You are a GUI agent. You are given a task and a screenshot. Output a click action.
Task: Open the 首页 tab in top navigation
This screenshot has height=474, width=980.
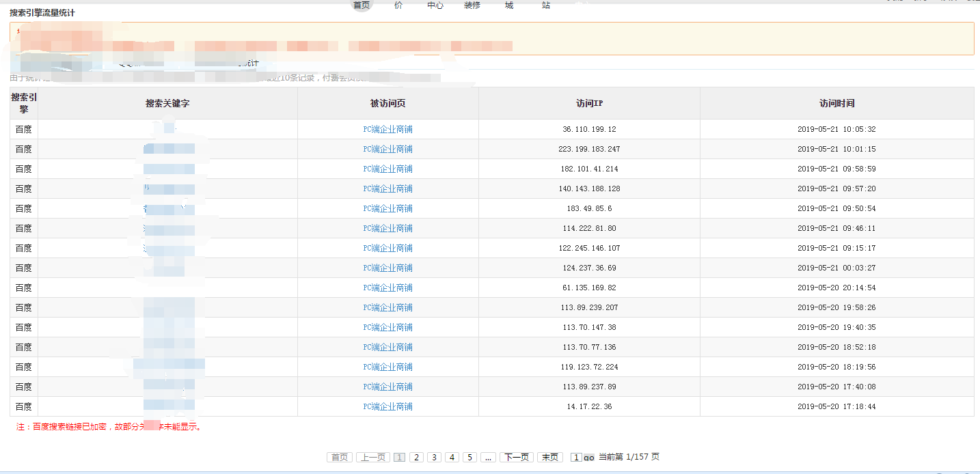click(362, 5)
